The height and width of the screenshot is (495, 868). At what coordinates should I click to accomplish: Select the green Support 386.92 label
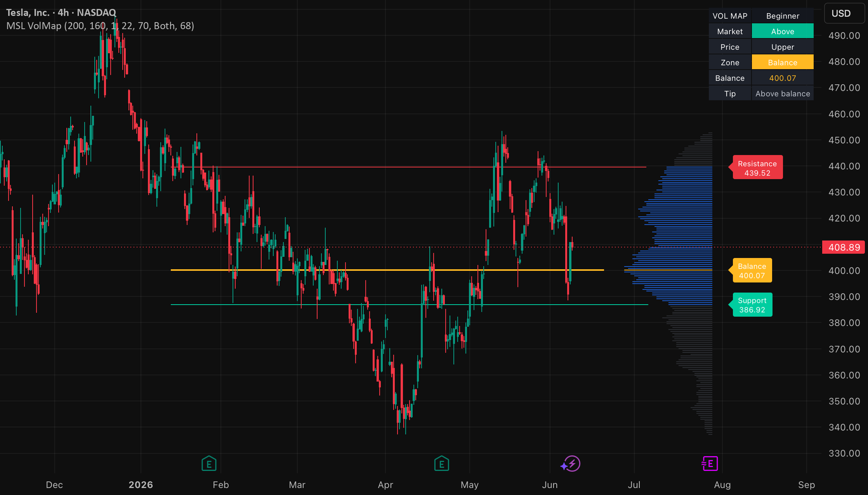click(752, 305)
